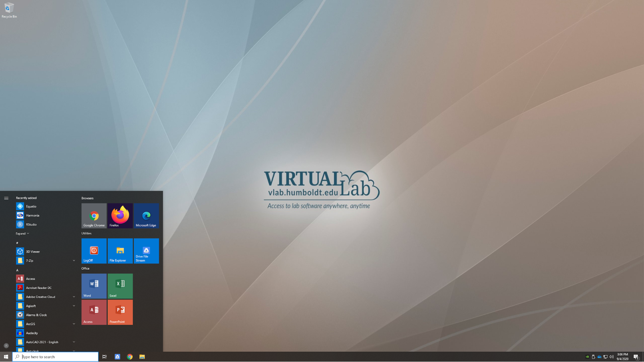Open LogOff utility tile
The image size is (644, 362).
(x=93, y=251)
